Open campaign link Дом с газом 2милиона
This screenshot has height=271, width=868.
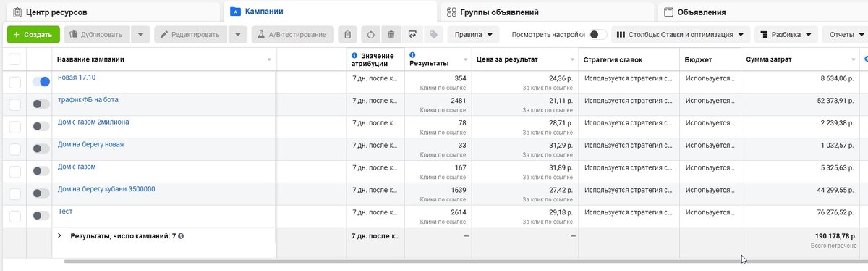click(93, 122)
